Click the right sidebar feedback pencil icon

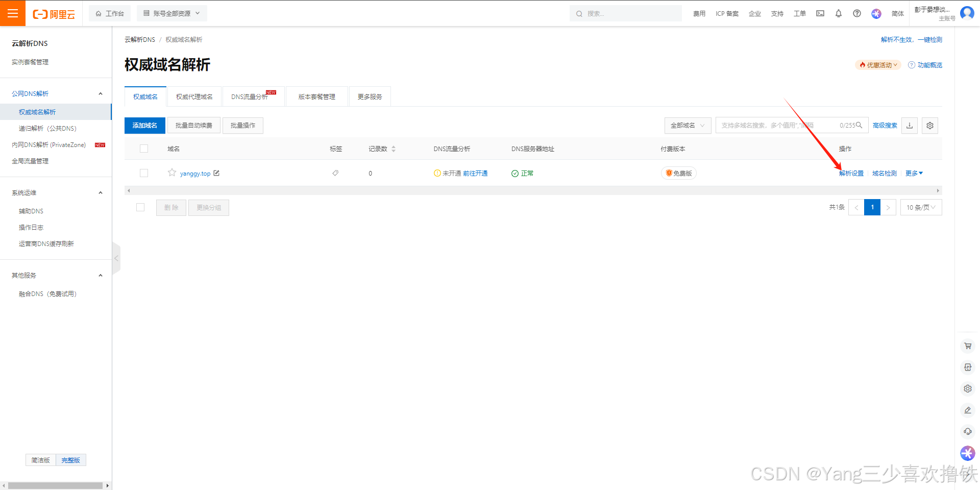[968, 410]
